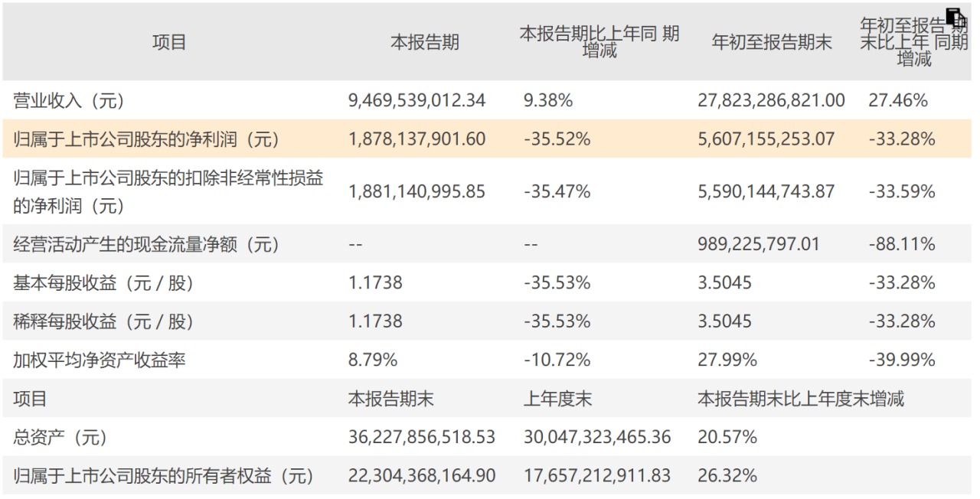Select the 26.32% equity growth cell
Viewport: 980px width, 499px height.
coord(727,476)
